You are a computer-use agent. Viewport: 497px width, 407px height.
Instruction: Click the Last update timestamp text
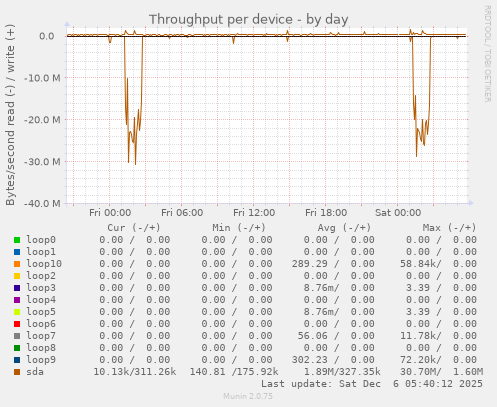(x=372, y=384)
